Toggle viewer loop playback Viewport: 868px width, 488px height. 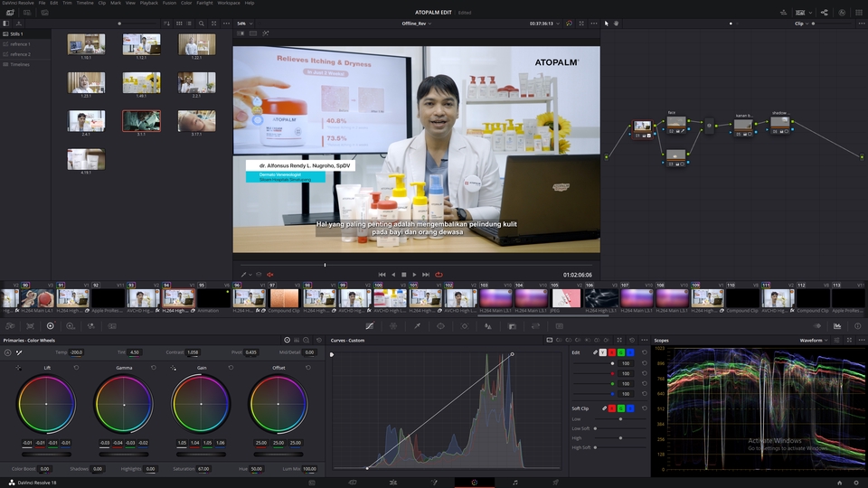[439, 275]
